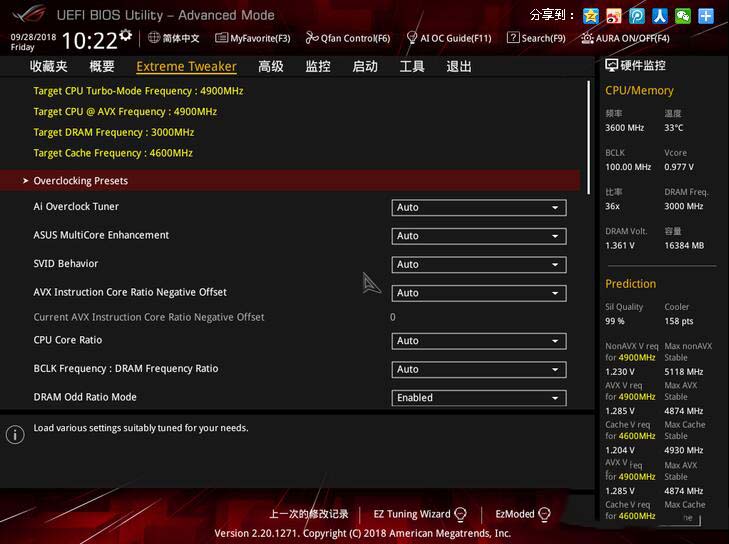
Task: Click settings list vertical scrollbar
Action: pos(589,138)
